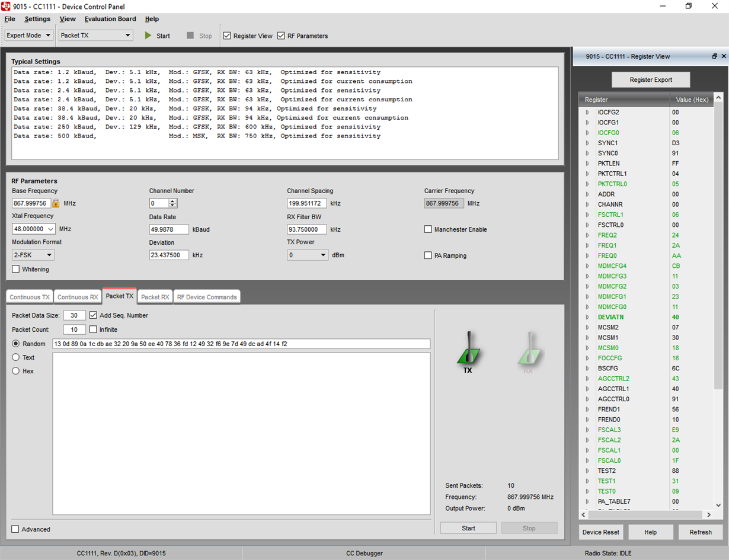Select the Text payload radio button
The image size is (729, 560).
[16, 357]
